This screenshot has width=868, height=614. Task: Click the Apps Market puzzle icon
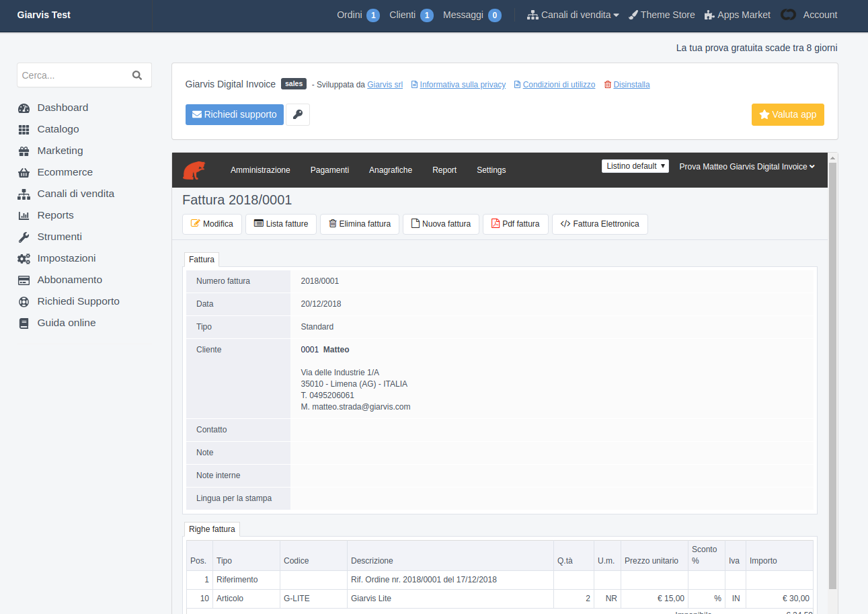(x=709, y=15)
